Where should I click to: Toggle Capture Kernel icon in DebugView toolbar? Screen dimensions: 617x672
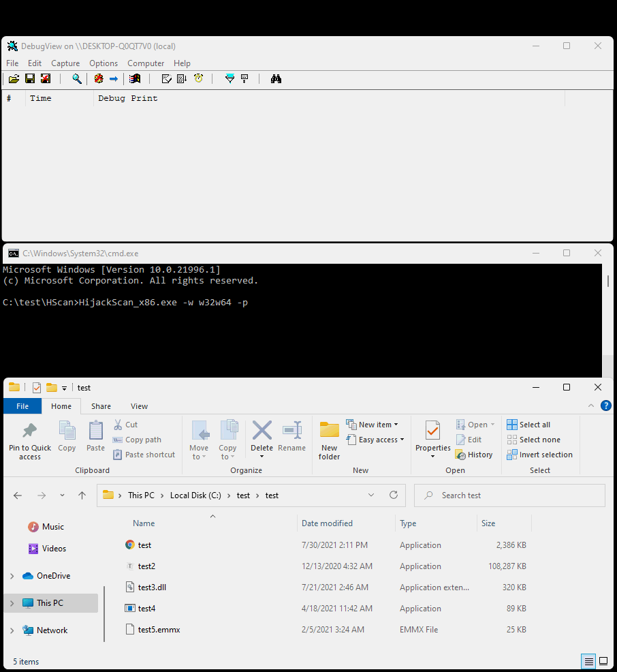point(99,79)
